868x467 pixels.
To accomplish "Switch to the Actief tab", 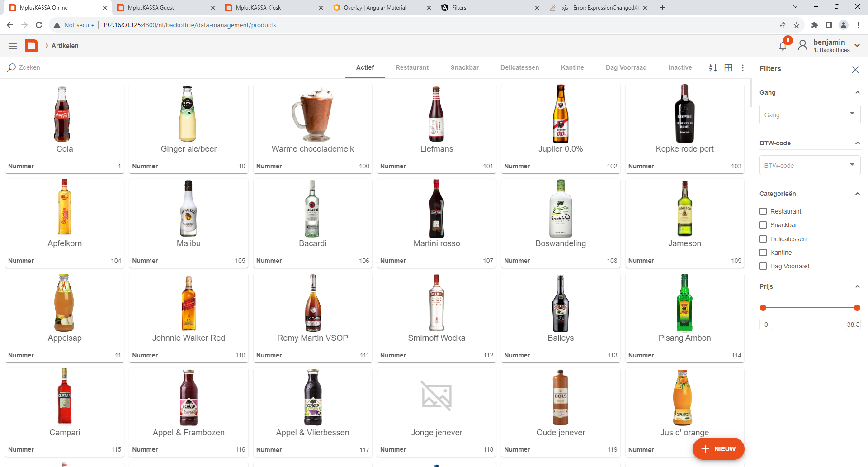I will [365, 67].
